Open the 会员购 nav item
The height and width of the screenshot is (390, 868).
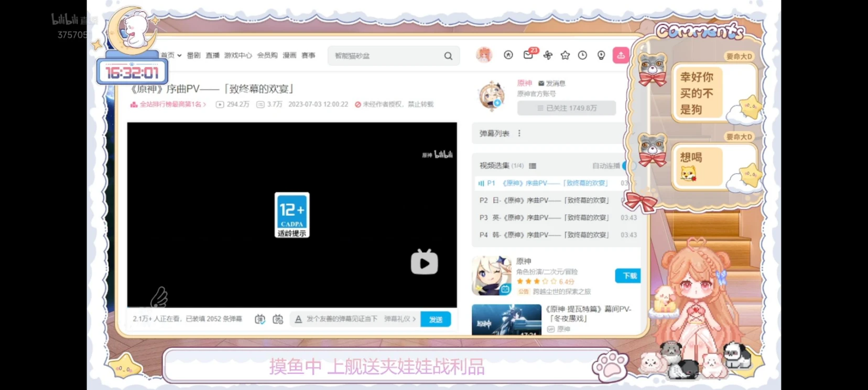(x=267, y=55)
